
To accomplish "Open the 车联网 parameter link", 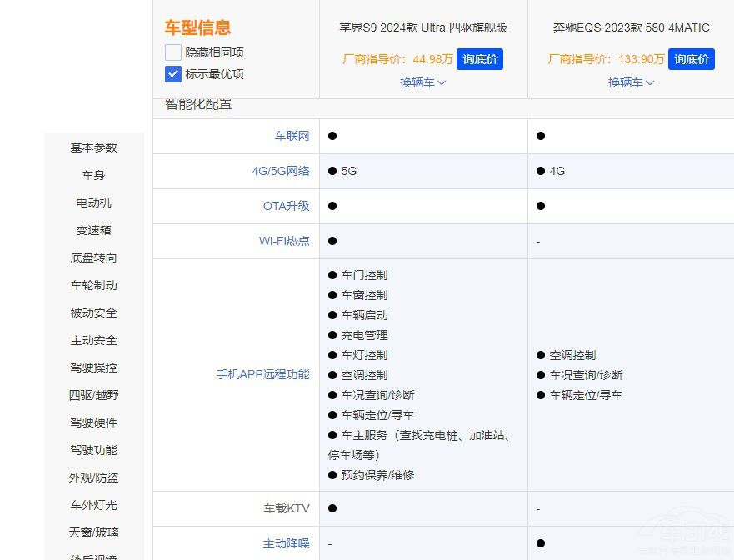I will click(x=291, y=136).
